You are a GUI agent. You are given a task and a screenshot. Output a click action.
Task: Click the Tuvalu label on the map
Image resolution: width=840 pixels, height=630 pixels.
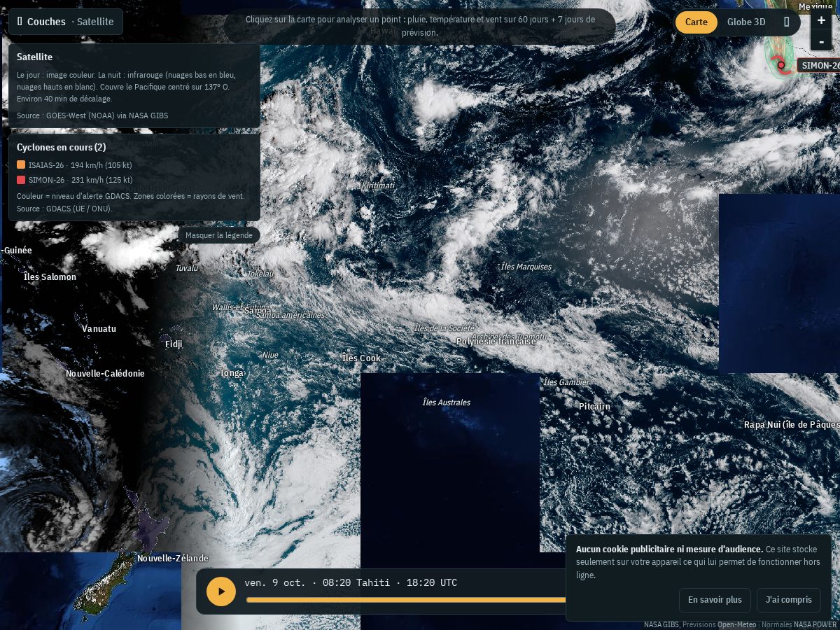point(187,268)
